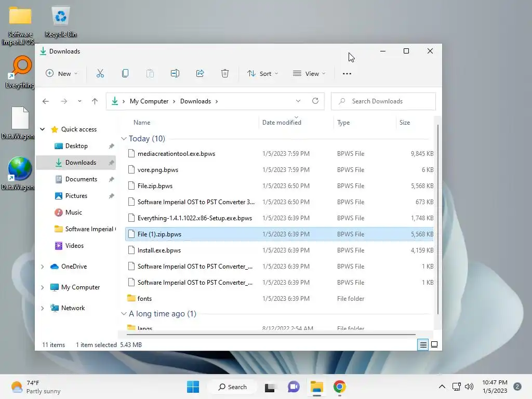Go up one folder level arrow
The width and height of the screenshot is (532, 399).
[x=95, y=101]
